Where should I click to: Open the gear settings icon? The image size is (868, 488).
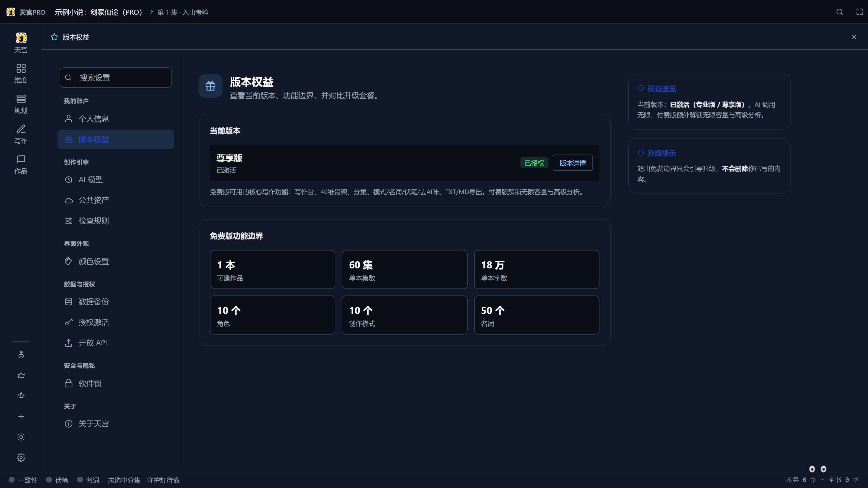coord(21,457)
